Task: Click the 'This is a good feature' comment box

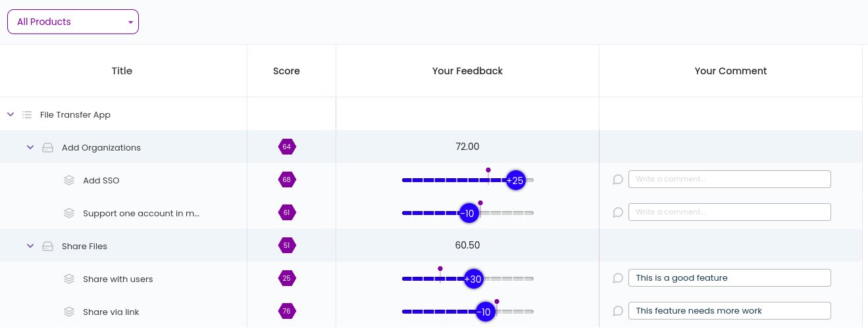Action: pos(730,277)
